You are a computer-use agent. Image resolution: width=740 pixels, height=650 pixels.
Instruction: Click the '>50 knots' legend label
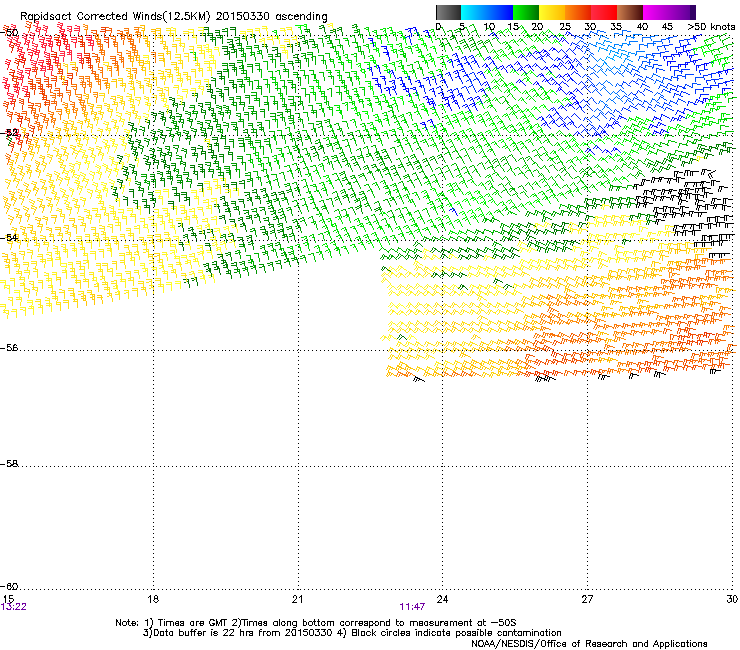pyautogui.click(x=711, y=27)
